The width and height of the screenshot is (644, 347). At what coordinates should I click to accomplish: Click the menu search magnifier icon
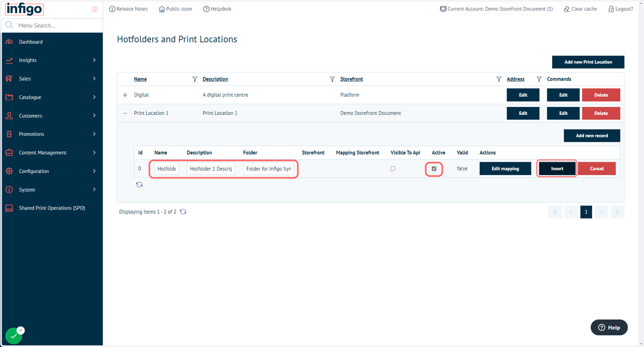9,25
